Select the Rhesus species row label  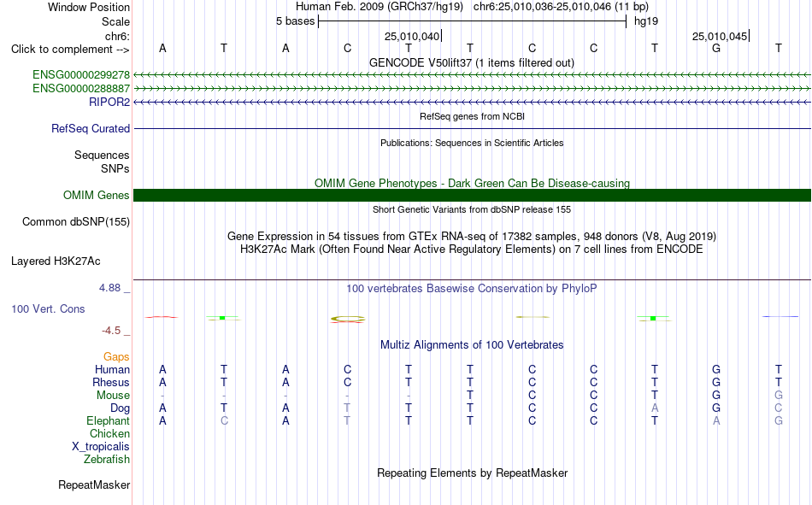coord(111,382)
